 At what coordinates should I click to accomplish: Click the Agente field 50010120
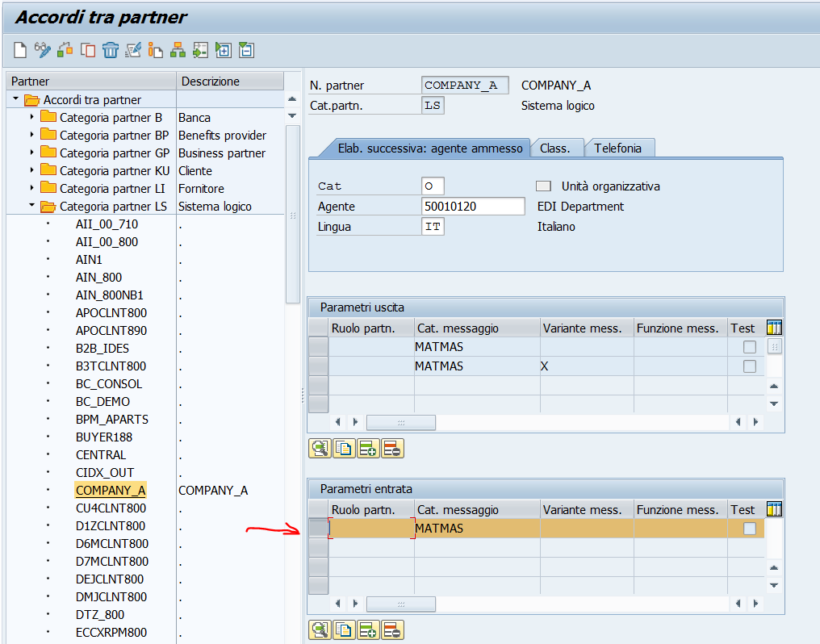[x=473, y=207]
